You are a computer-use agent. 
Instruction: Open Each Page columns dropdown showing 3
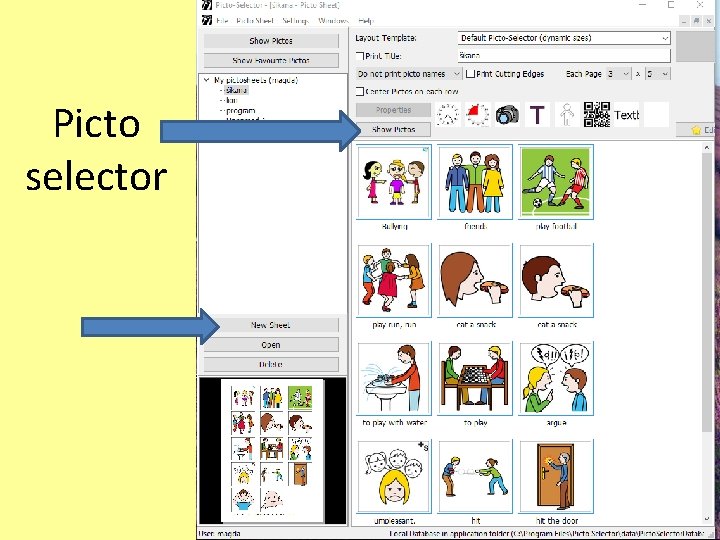coord(619,73)
